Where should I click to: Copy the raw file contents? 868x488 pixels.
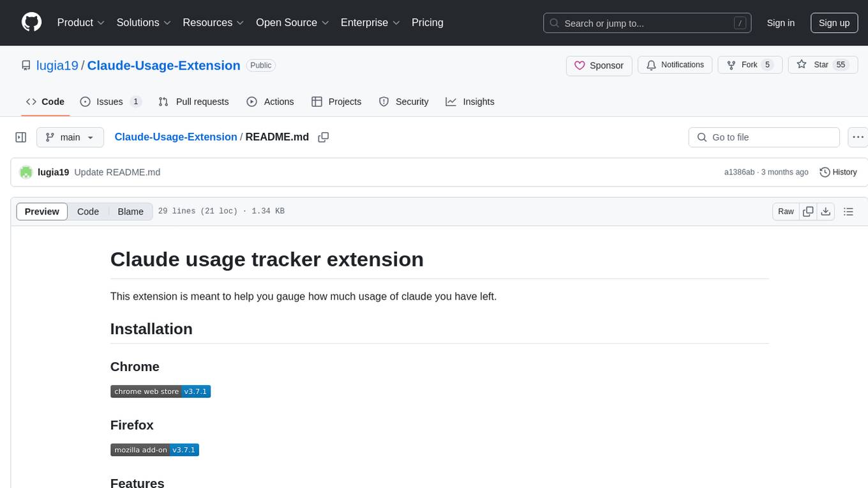coord(809,211)
